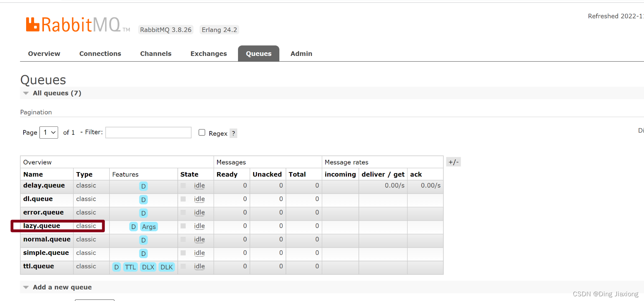Image resolution: width=644 pixels, height=301 pixels.
Task: Click the Regex help question mark
Action: coord(233,133)
